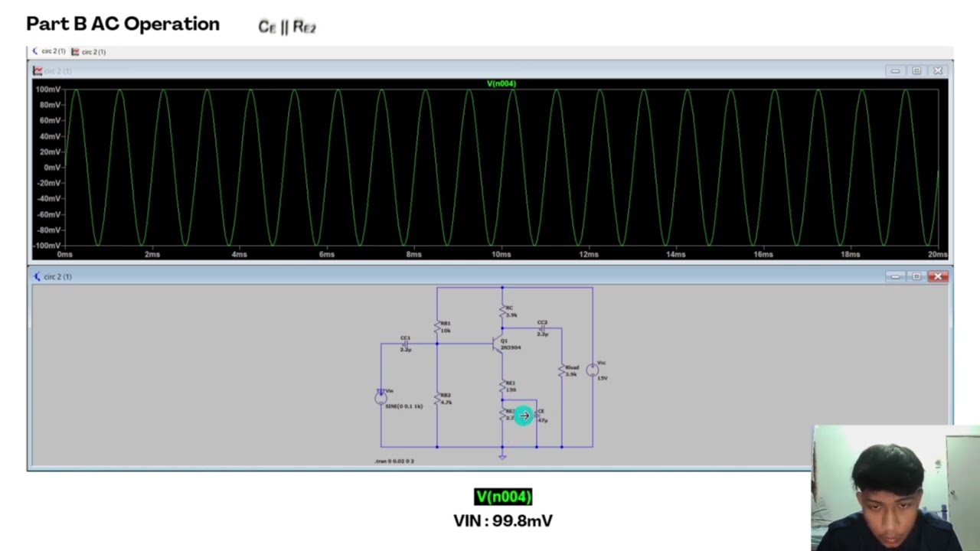Click the .tran 0 0.02 0 2 directive
Image resolution: width=980 pixels, height=551 pixels.
point(394,461)
